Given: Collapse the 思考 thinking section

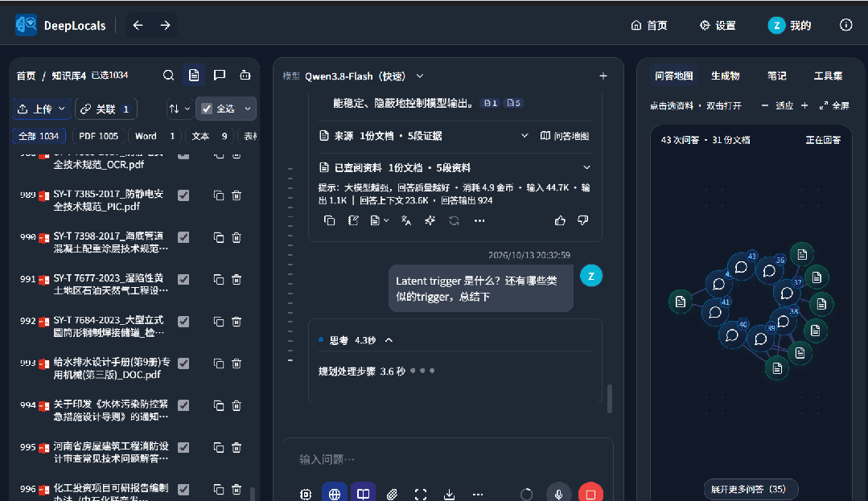Looking at the screenshot, I should click(389, 340).
